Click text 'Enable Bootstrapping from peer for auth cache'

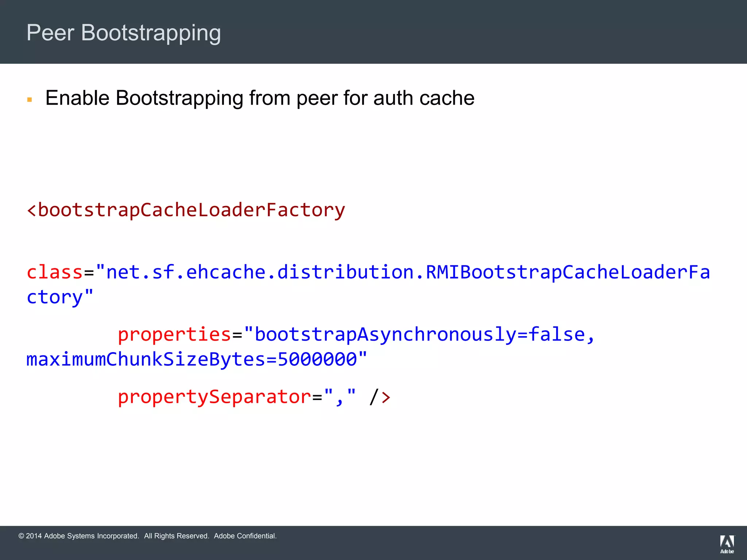[260, 98]
